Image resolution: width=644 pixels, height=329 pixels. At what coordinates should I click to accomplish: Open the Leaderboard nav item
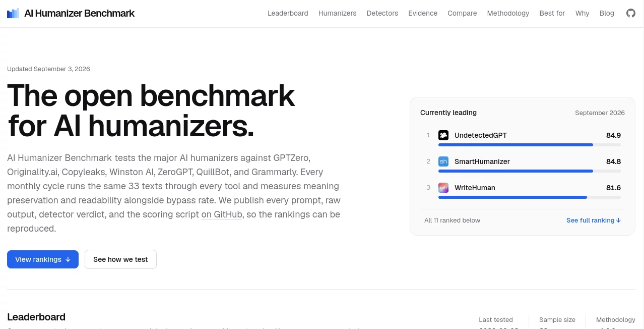pos(288,13)
